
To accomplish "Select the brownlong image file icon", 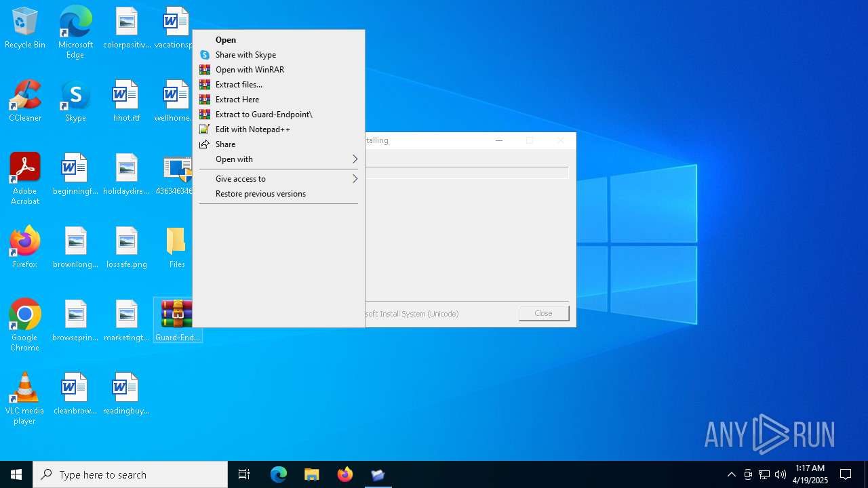I will coord(75,248).
